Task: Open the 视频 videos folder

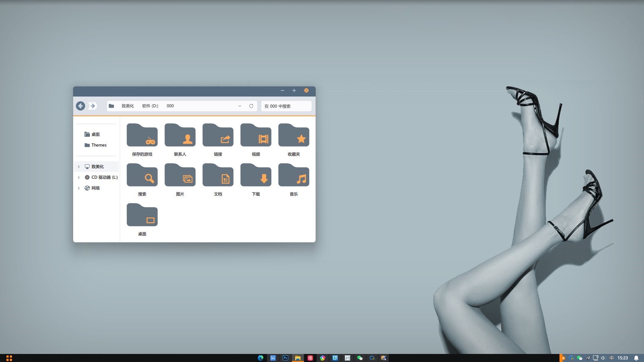Action: pos(256,135)
